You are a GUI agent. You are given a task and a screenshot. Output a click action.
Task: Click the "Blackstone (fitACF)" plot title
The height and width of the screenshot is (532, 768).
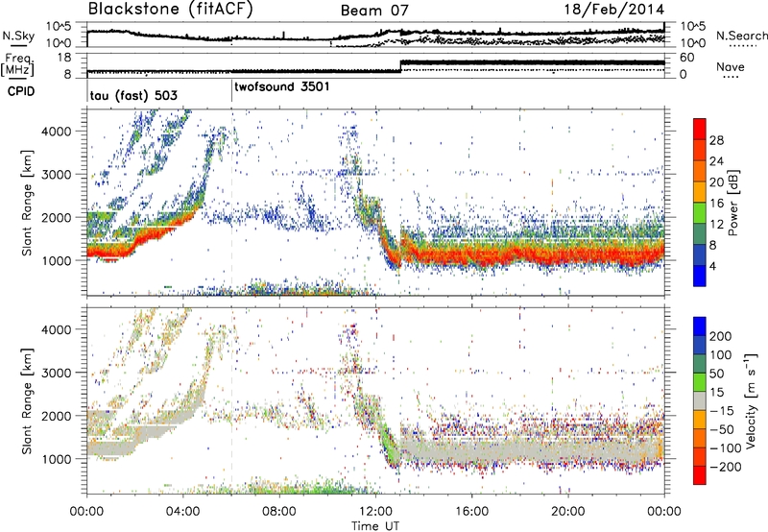pyautogui.click(x=170, y=10)
